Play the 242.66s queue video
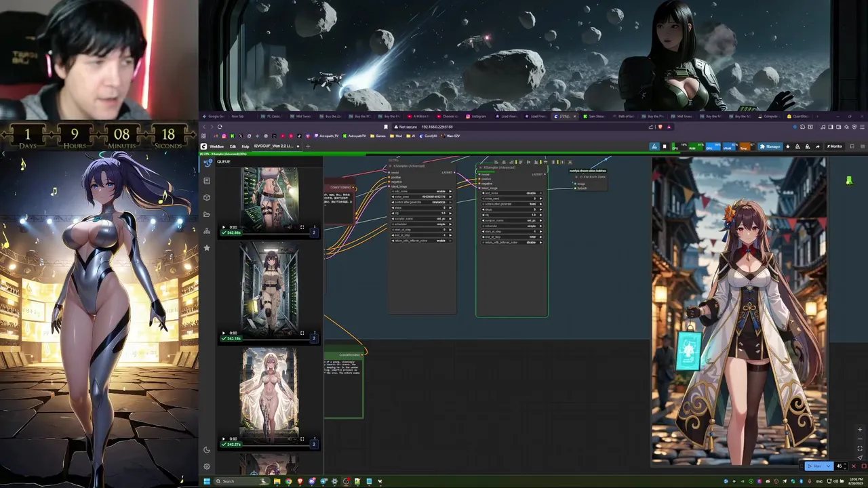This screenshot has height=488, width=868. (224, 227)
